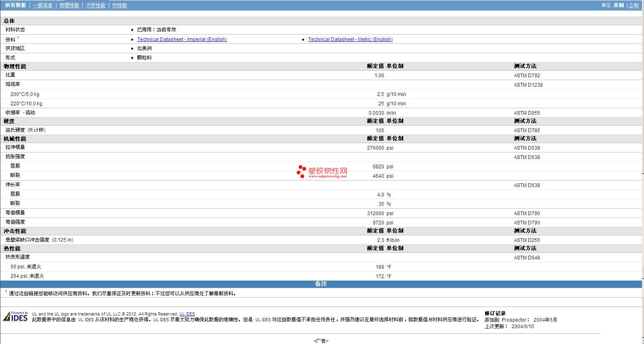Screen dimensions: 644x344
Task: Select the 所有数据 tab
Action: [x=15, y=5]
